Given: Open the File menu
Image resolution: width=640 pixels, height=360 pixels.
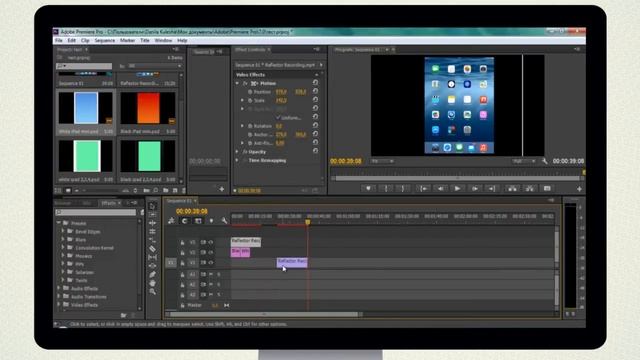Looking at the screenshot, I should coord(59,40).
